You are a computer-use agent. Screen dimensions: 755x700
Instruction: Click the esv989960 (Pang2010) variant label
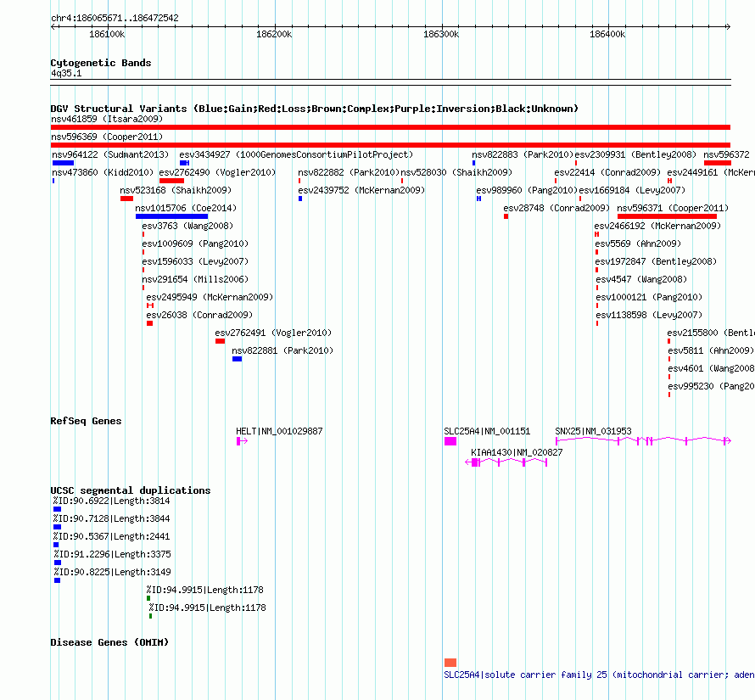[x=527, y=190]
